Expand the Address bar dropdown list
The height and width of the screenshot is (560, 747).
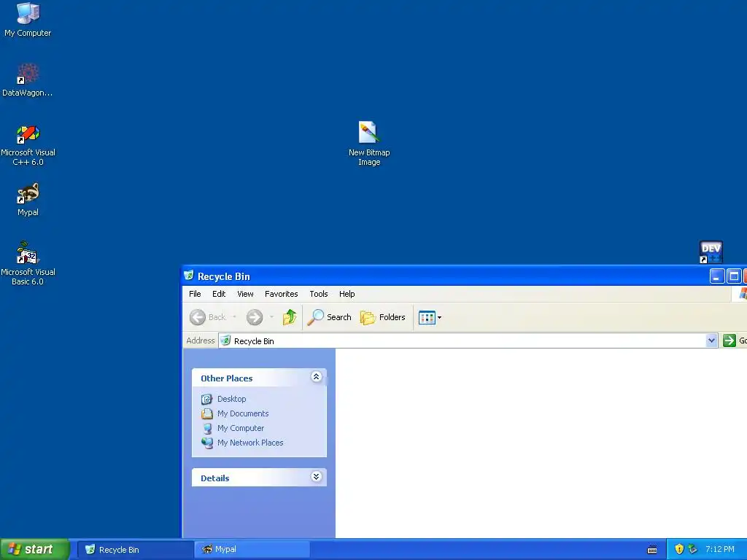(x=711, y=341)
